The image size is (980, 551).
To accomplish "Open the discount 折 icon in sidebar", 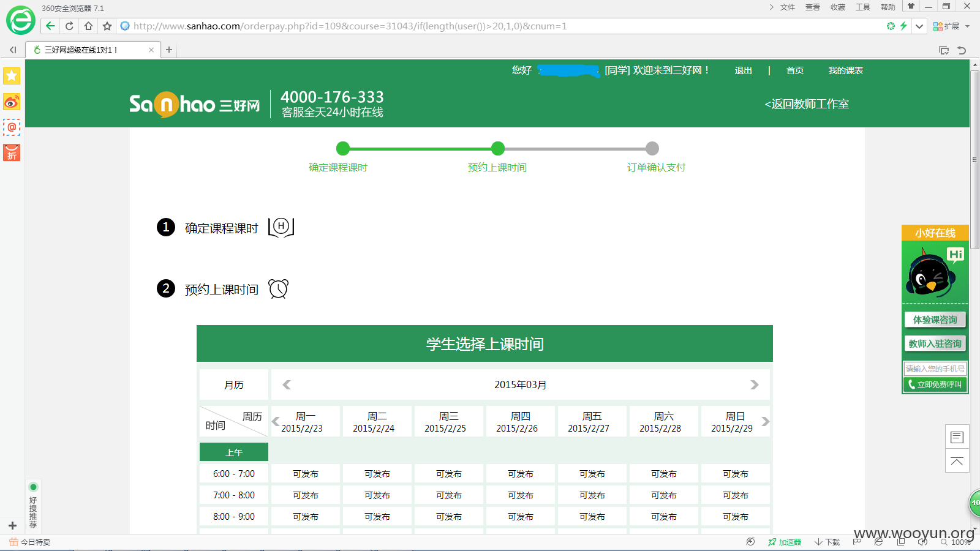I will pos(12,152).
